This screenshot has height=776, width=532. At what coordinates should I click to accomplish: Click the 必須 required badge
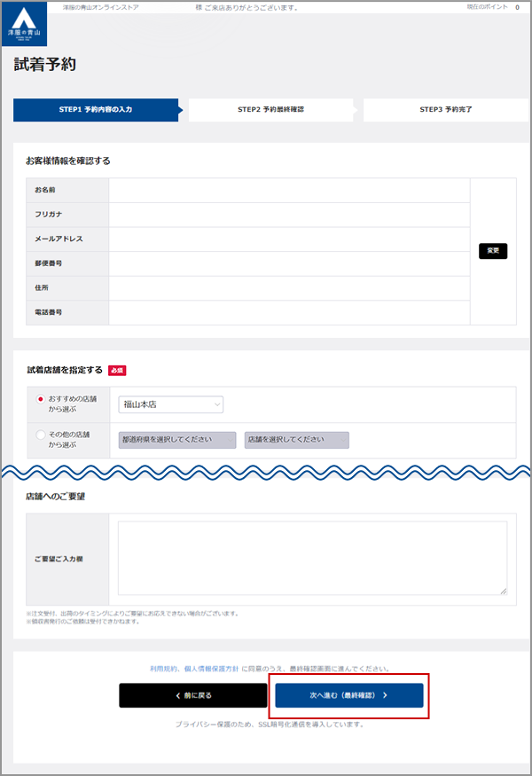[x=117, y=370]
